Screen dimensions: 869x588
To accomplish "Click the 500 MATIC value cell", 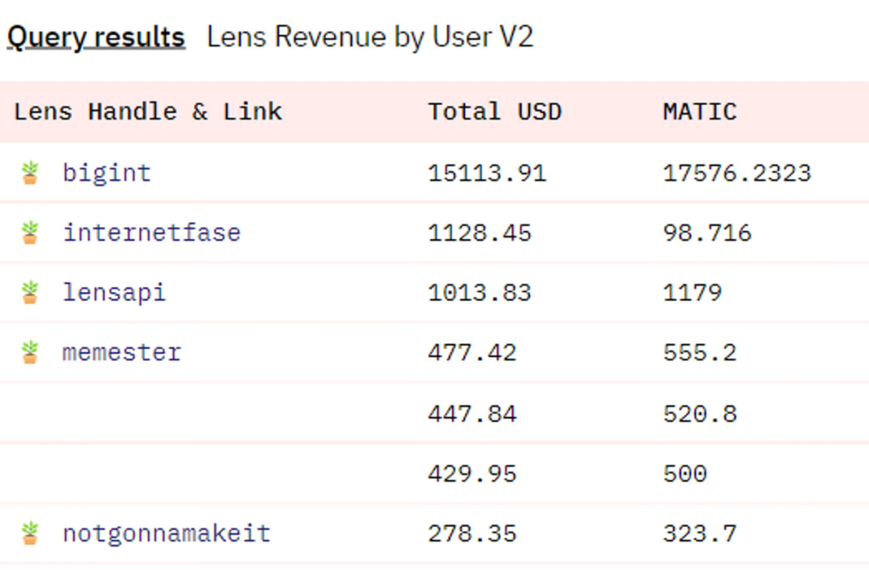I will point(685,473).
